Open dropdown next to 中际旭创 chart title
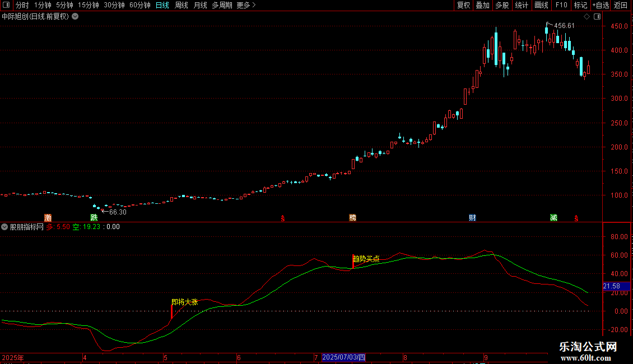Image resolution: width=633 pixels, height=364 pixels. [x=75, y=17]
